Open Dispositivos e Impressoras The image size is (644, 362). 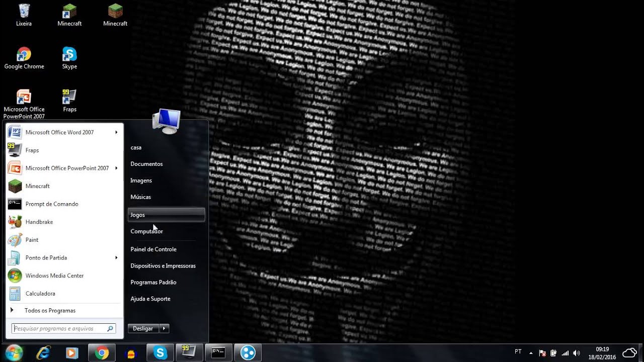tap(163, 266)
